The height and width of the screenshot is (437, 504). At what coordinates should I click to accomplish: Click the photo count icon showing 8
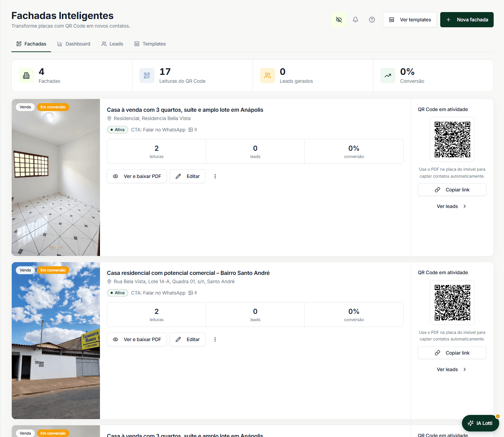pyautogui.click(x=191, y=293)
